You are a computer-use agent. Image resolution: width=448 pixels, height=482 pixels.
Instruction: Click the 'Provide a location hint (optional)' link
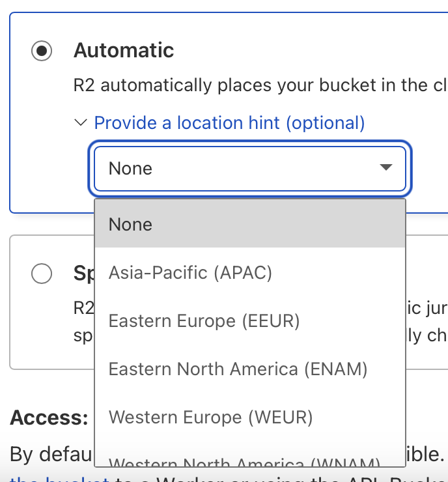(x=229, y=122)
